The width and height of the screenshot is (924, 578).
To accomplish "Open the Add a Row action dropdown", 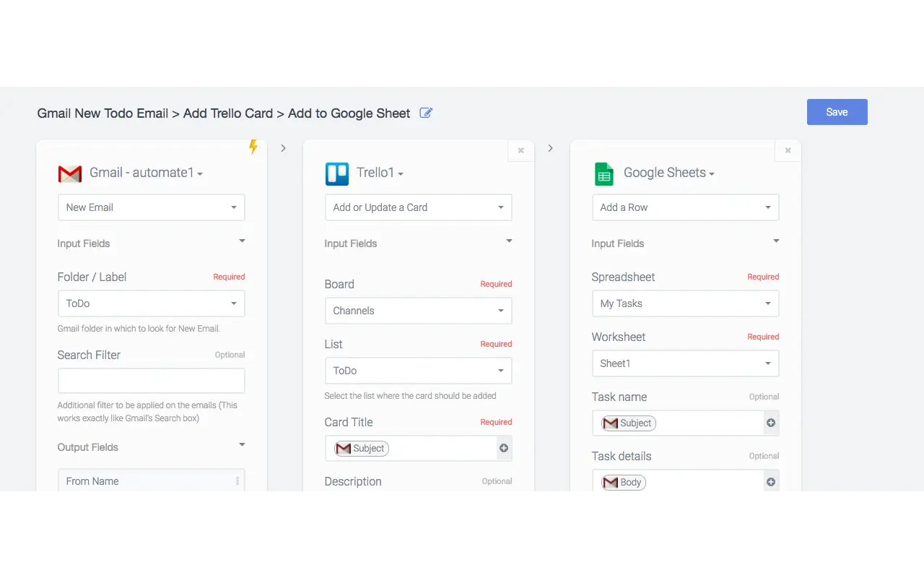I will tap(684, 207).
